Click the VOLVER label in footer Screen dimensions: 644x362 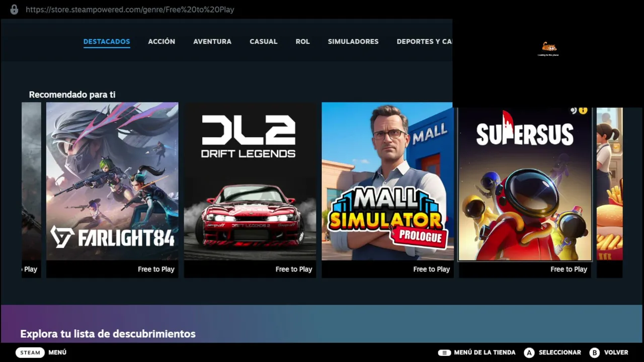click(x=616, y=352)
